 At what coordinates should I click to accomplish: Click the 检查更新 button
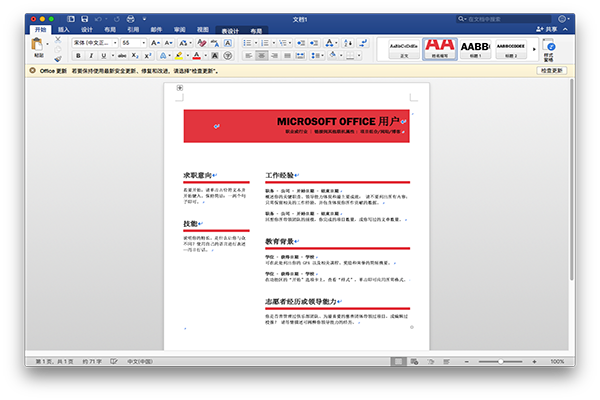click(551, 70)
